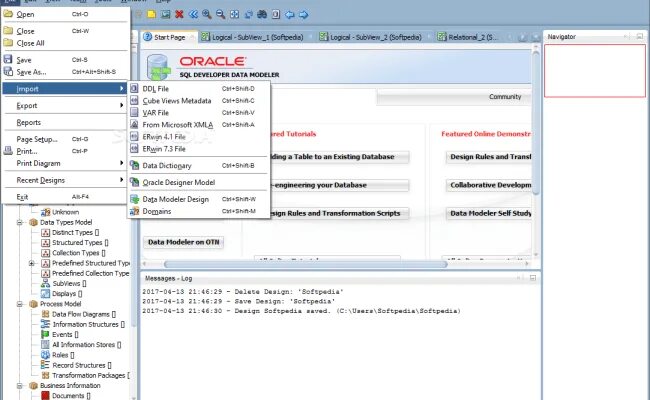
Task: Select From Microsoft XMLA import option
Action: pos(199,124)
